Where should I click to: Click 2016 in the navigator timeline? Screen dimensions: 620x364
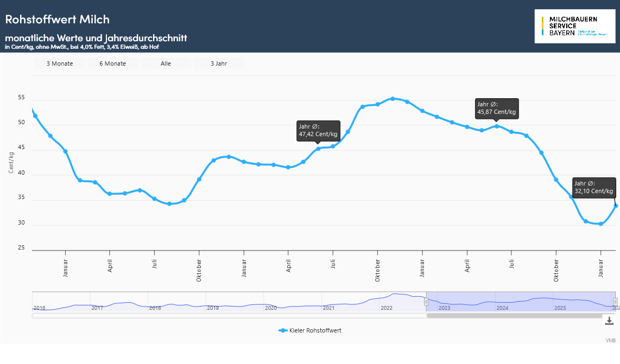pyautogui.click(x=40, y=308)
